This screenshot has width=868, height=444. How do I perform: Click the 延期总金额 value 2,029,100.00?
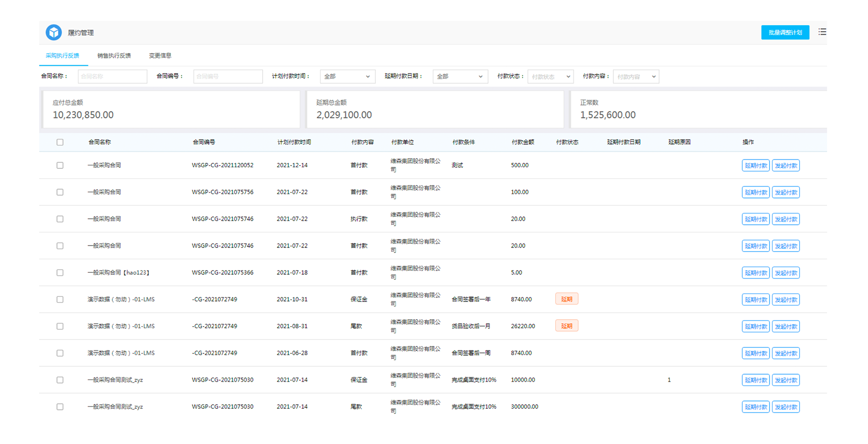point(344,115)
